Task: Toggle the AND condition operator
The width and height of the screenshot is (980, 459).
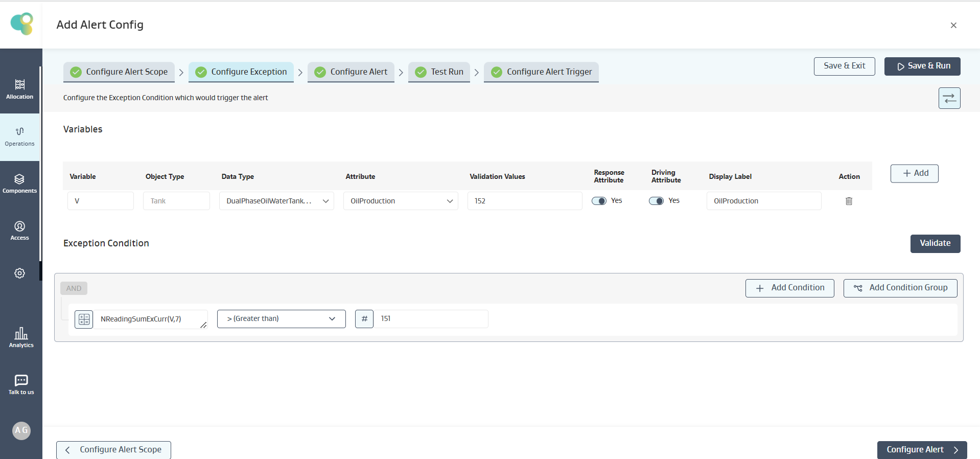Action: 74,288
